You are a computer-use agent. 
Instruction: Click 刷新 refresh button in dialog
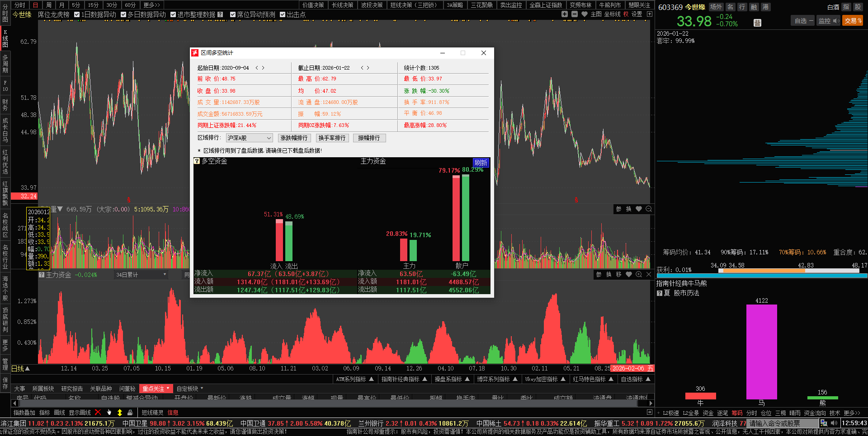(481, 163)
